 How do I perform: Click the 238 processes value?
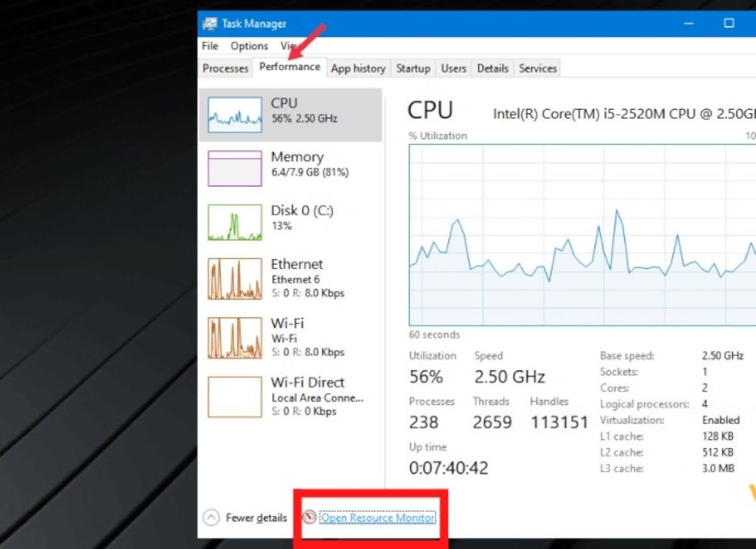tap(423, 422)
